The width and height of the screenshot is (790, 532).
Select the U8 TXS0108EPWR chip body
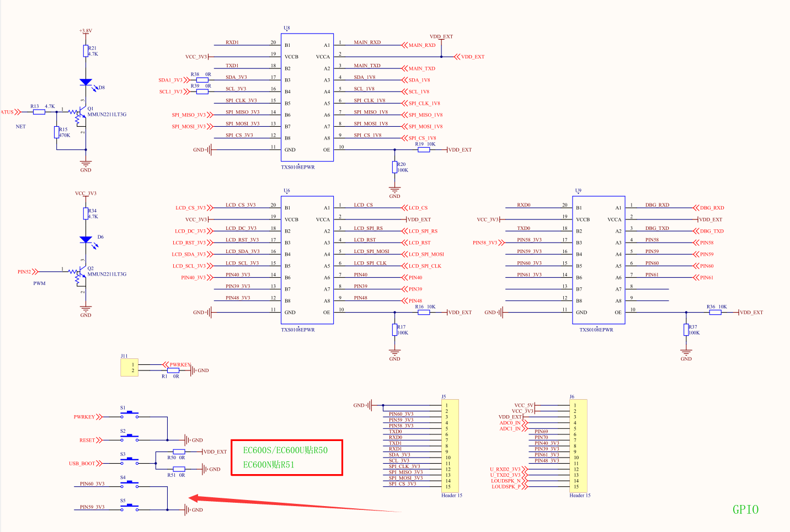click(x=307, y=97)
